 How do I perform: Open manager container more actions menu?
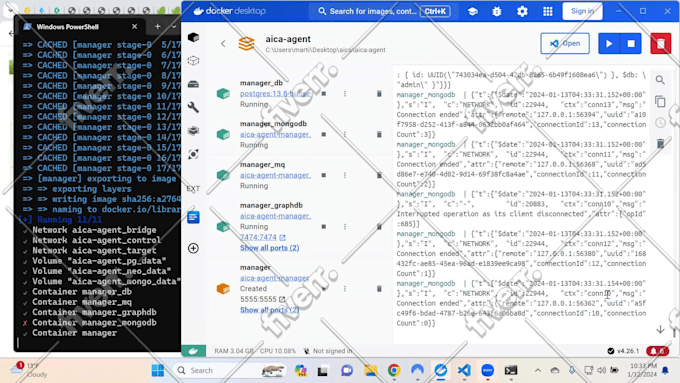[345, 288]
